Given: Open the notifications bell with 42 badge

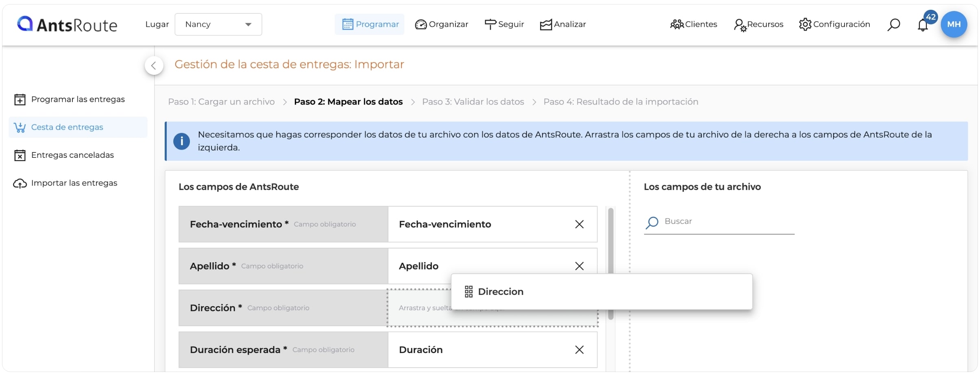Looking at the screenshot, I should pos(923,25).
